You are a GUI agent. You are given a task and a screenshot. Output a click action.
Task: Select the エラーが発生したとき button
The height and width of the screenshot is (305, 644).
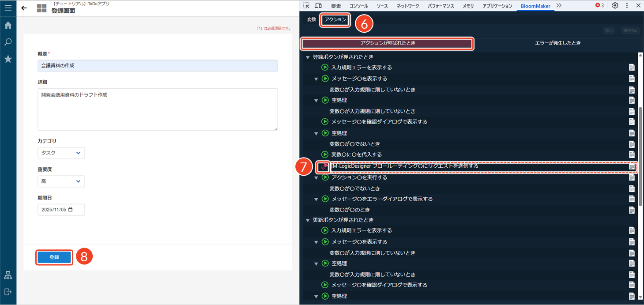[557, 43]
